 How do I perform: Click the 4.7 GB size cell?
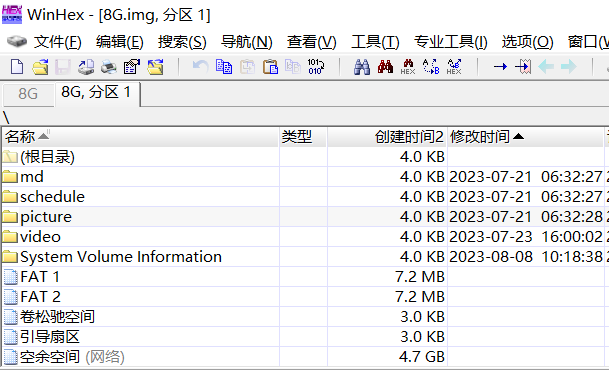click(422, 357)
